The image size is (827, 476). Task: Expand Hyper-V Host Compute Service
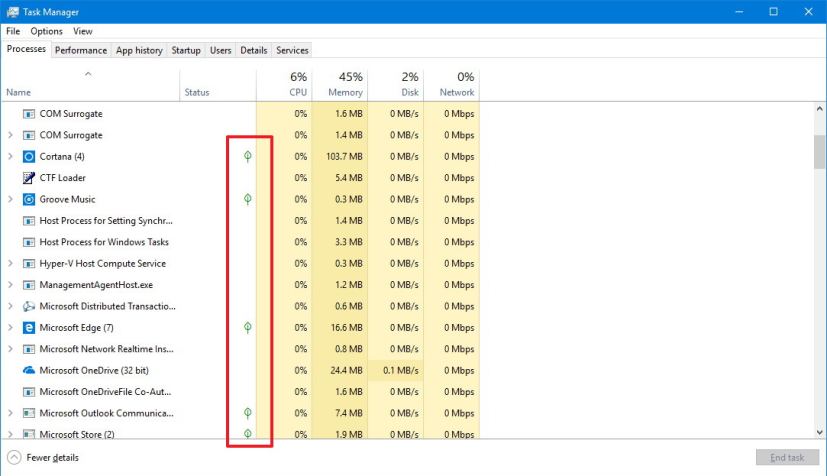[10, 264]
